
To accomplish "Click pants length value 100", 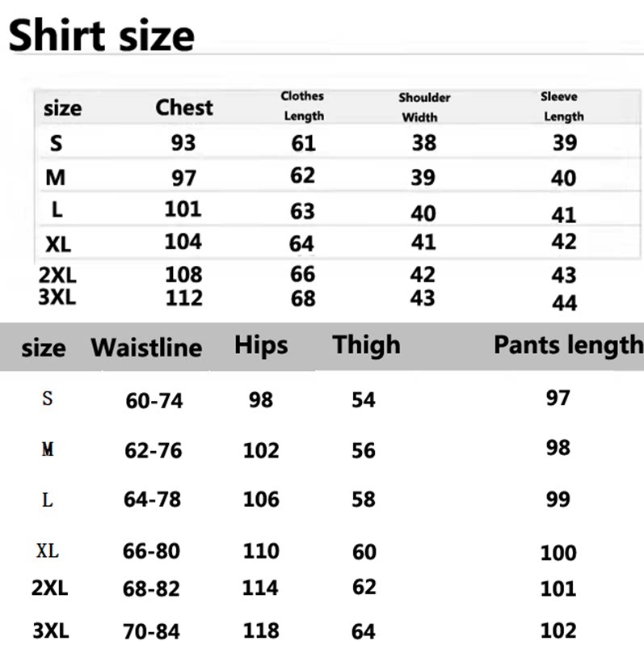I will click(x=558, y=553).
